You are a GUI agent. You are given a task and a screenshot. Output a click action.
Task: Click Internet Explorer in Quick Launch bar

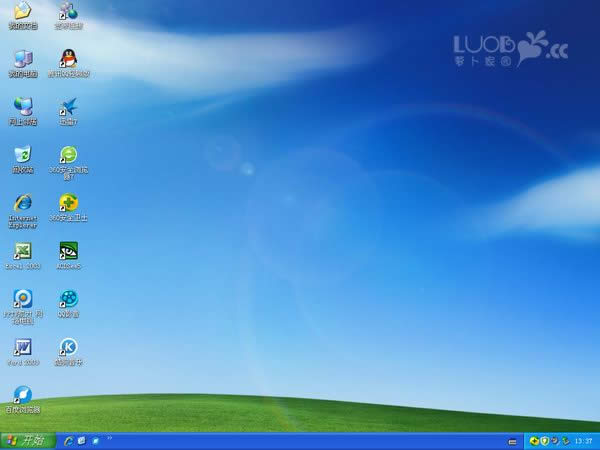pyautogui.click(x=68, y=440)
